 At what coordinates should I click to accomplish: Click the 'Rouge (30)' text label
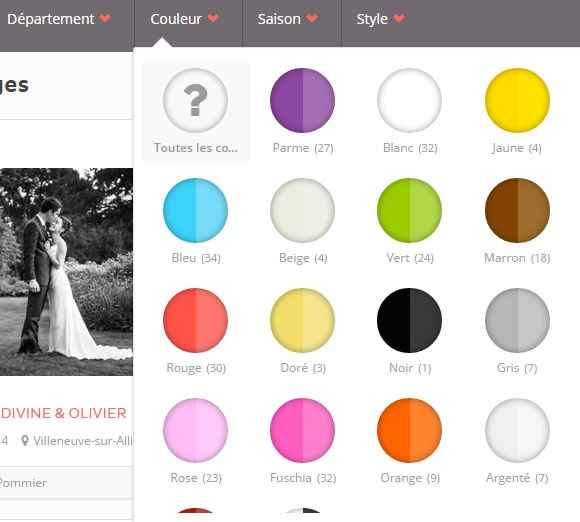[x=196, y=368]
